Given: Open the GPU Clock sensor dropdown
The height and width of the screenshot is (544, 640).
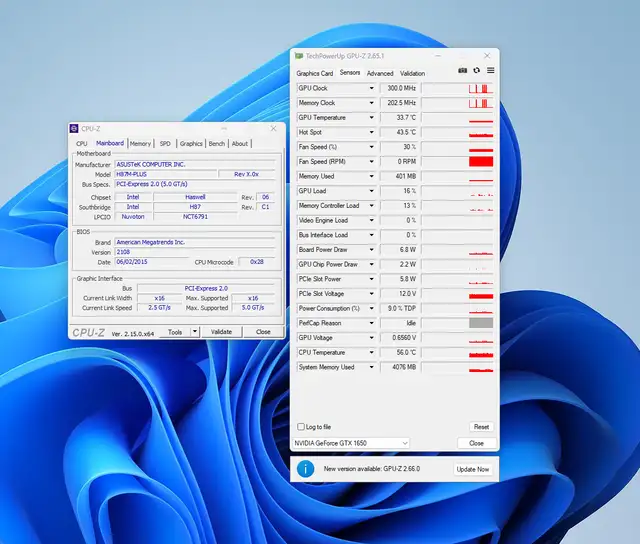Looking at the screenshot, I should click(371, 88).
